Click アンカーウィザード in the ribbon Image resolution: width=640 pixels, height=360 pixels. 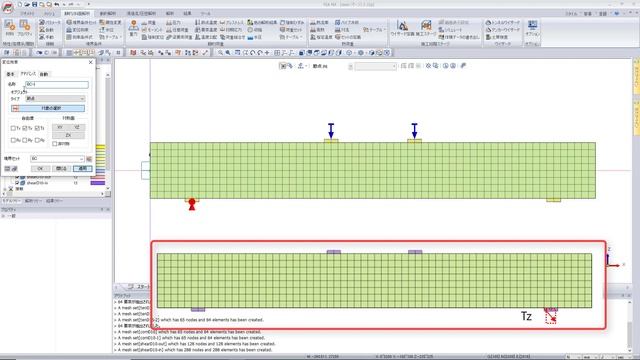pos(503,30)
